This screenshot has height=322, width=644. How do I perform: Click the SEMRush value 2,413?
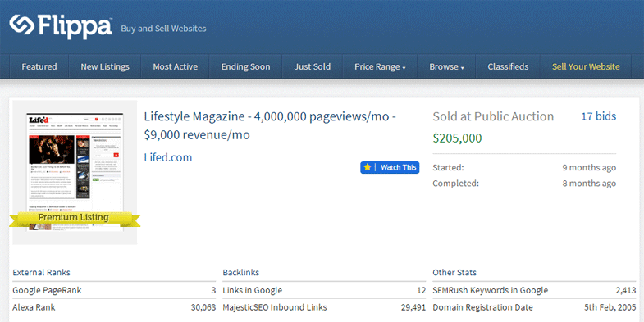coord(625,290)
